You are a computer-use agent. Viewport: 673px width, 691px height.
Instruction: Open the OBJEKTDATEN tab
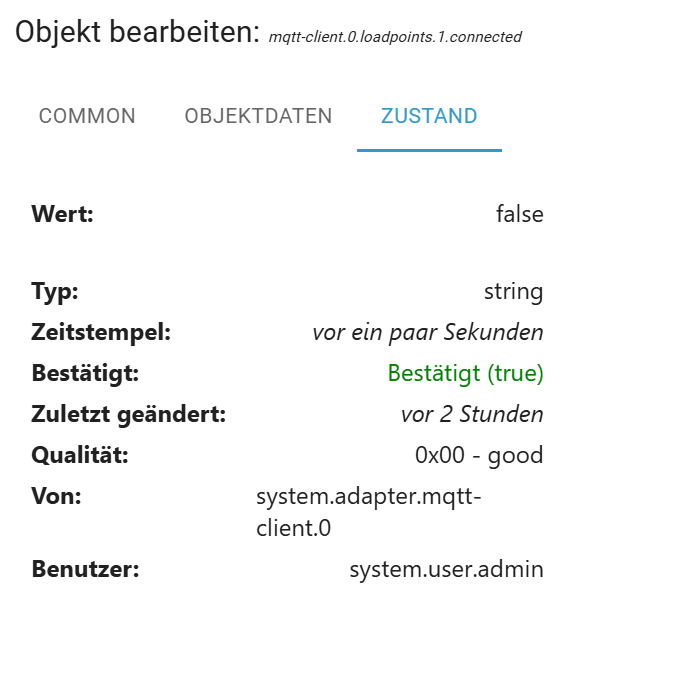[x=258, y=116]
